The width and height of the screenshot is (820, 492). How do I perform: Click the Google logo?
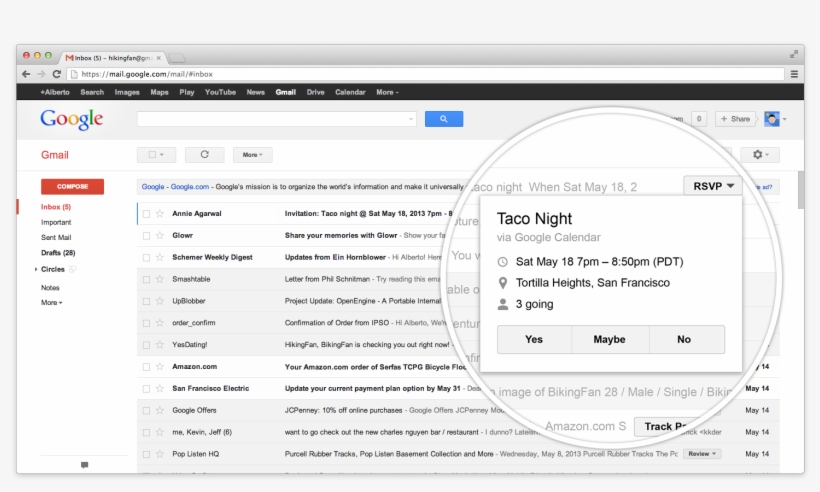[x=72, y=120]
